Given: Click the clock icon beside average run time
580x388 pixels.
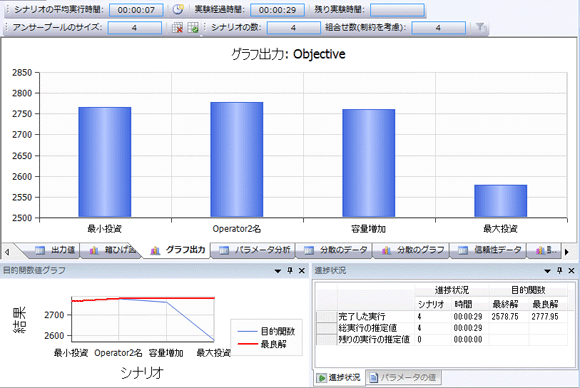Looking at the screenshot, I should click(178, 9).
